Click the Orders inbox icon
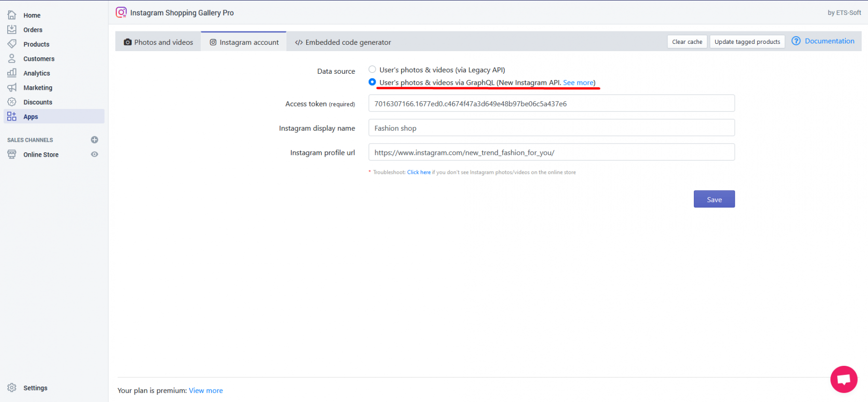 [x=12, y=29]
